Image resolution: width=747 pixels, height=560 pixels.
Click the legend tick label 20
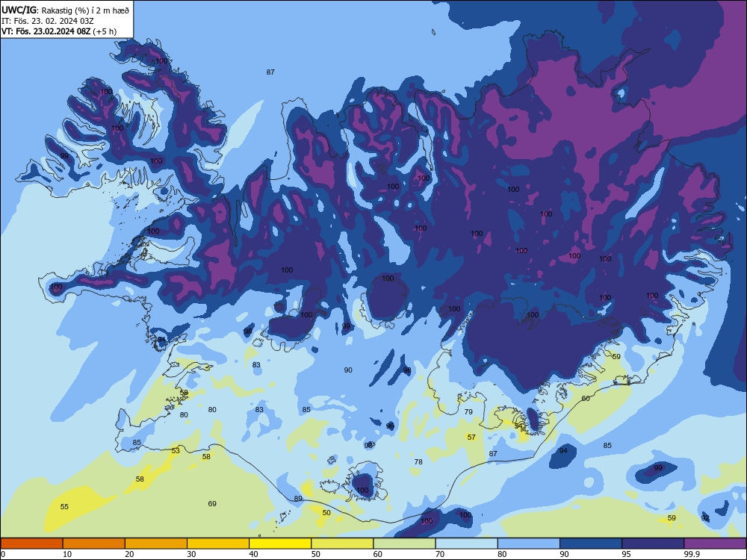[x=129, y=554]
